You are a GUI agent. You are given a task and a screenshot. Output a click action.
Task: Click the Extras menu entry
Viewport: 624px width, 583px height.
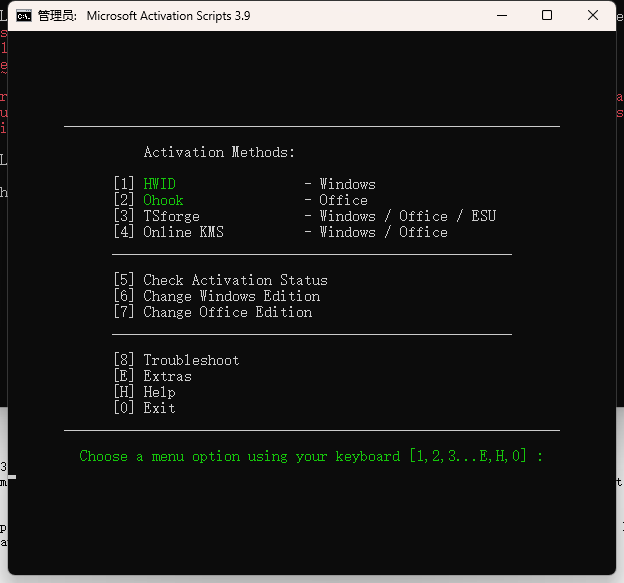(167, 376)
